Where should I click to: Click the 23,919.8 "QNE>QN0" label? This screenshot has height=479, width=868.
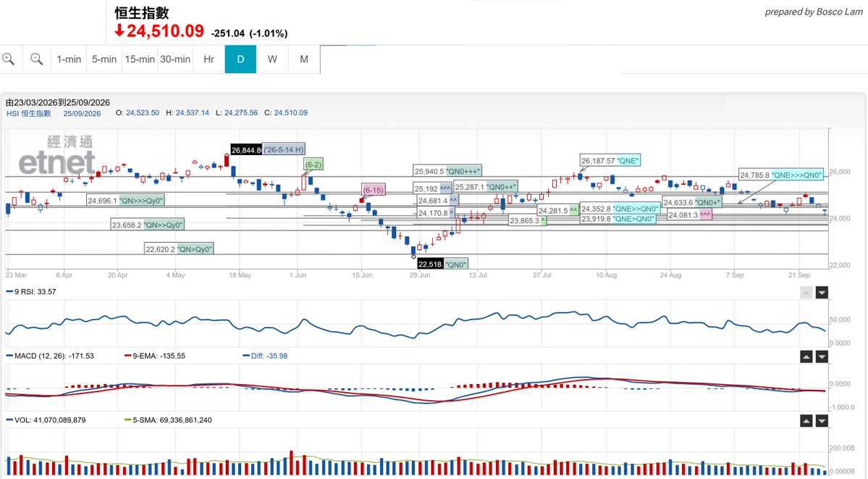coord(618,219)
